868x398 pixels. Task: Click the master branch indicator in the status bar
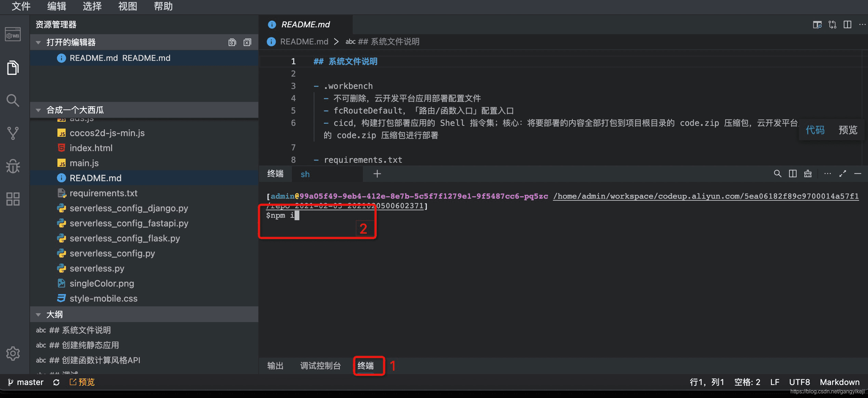(x=25, y=382)
